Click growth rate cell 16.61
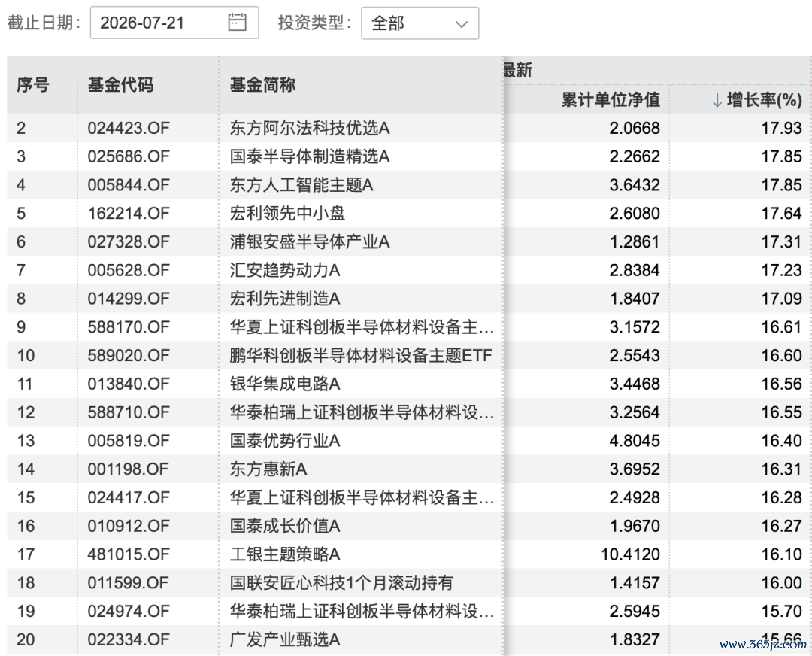This screenshot has width=812, height=656. [781, 327]
